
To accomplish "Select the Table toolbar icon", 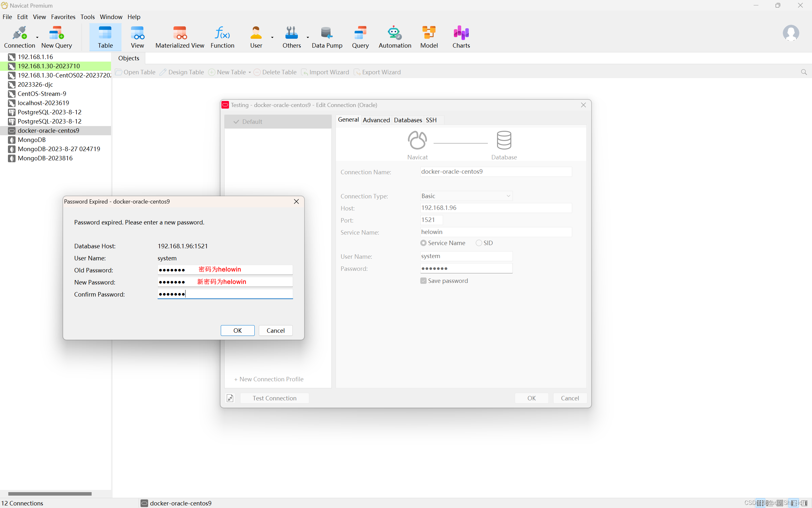I will 105,37.
